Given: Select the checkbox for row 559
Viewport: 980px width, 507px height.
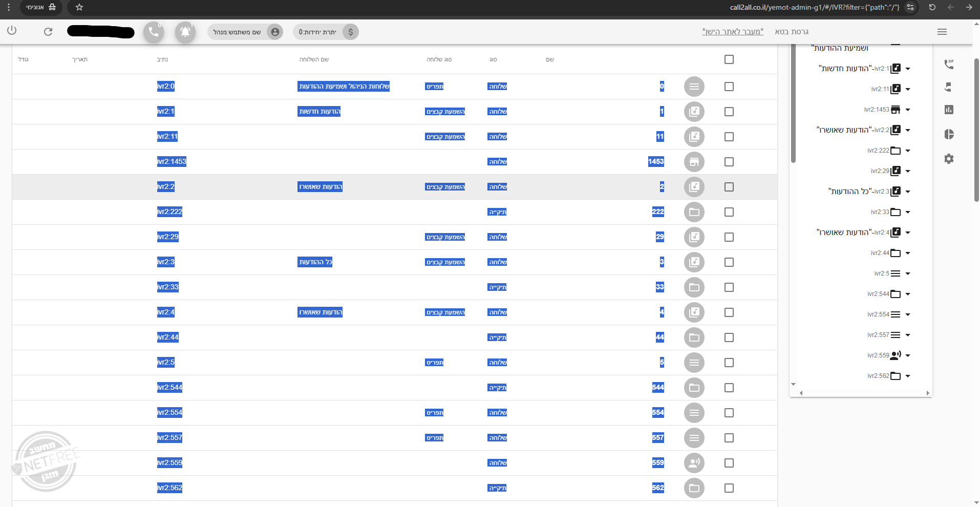Looking at the screenshot, I should tap(729, 463).
